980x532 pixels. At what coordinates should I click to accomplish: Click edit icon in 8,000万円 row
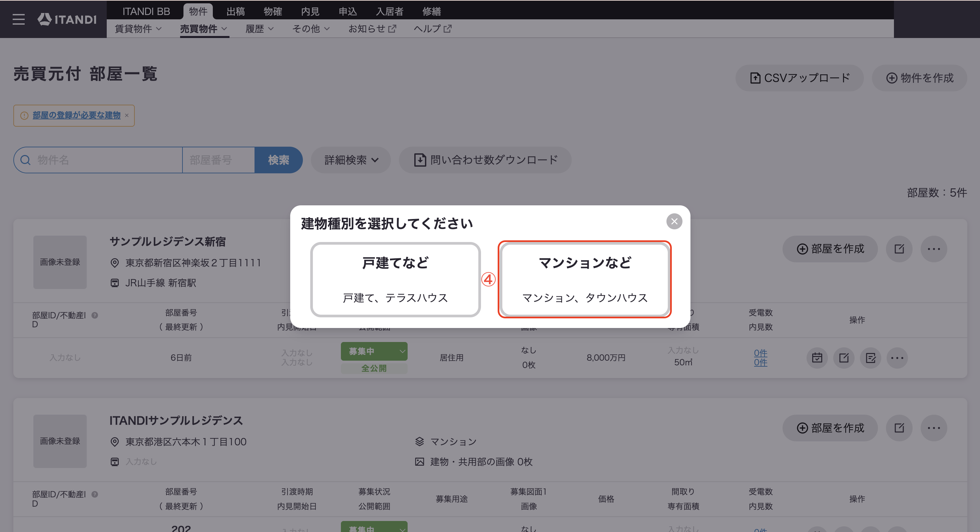tap(844, 358)
